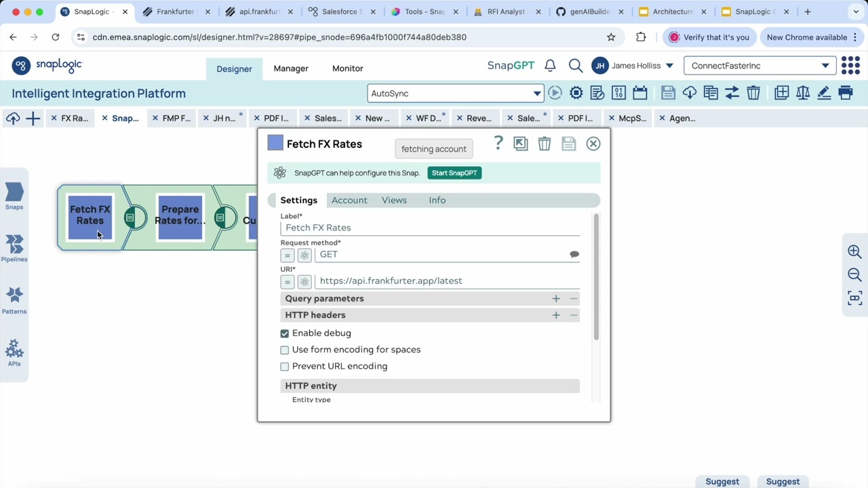
Task: Click the new pipeline plus icon
Action: (x=33, y=119)
